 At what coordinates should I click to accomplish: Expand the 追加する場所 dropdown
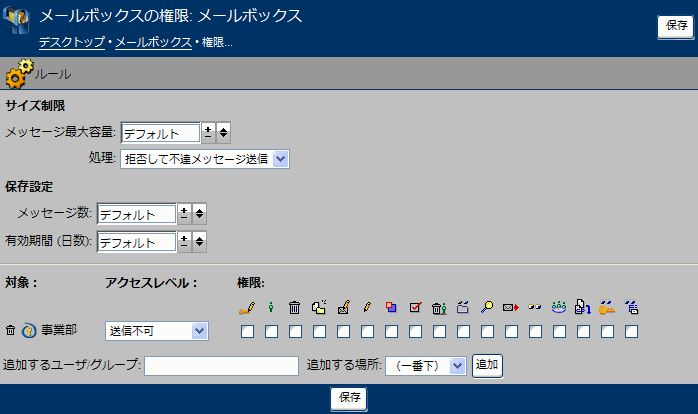(426, 366)
